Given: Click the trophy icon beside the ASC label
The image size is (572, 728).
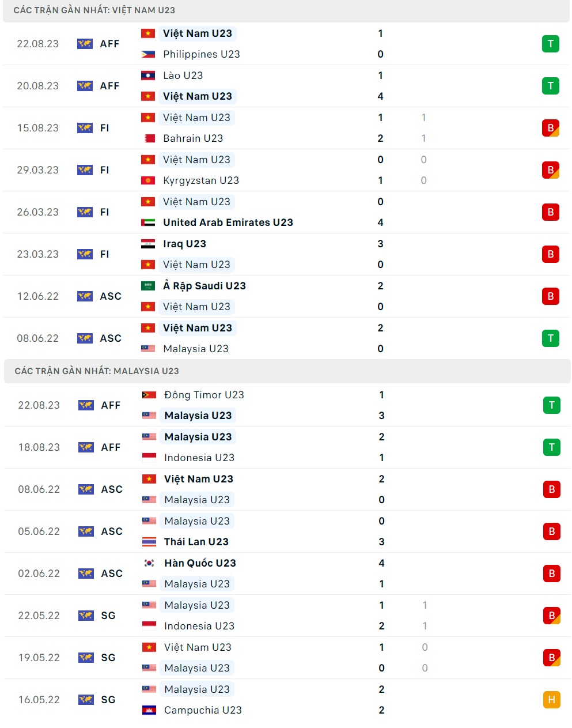Looking at the screenshot, I should 85,296.
